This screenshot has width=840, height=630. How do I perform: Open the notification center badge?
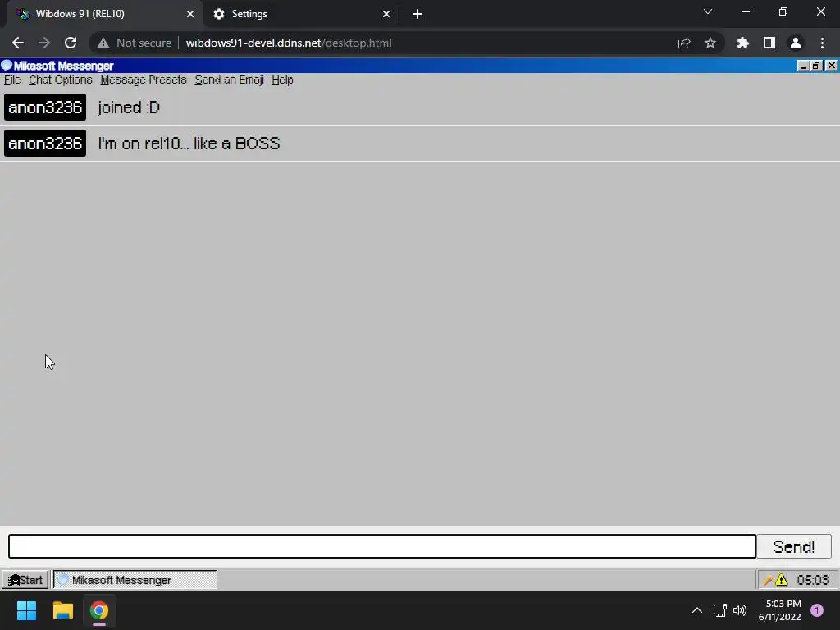(x=817, y=610)
